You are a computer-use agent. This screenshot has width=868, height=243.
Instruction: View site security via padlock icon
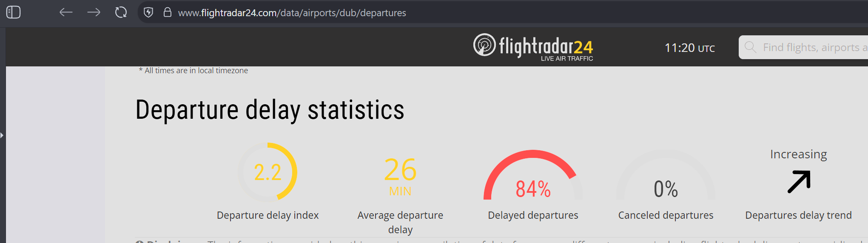coord(168,12)
